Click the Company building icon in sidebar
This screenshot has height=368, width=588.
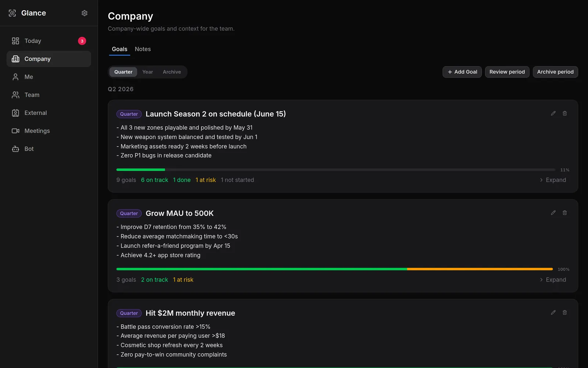tap(15, 59)
